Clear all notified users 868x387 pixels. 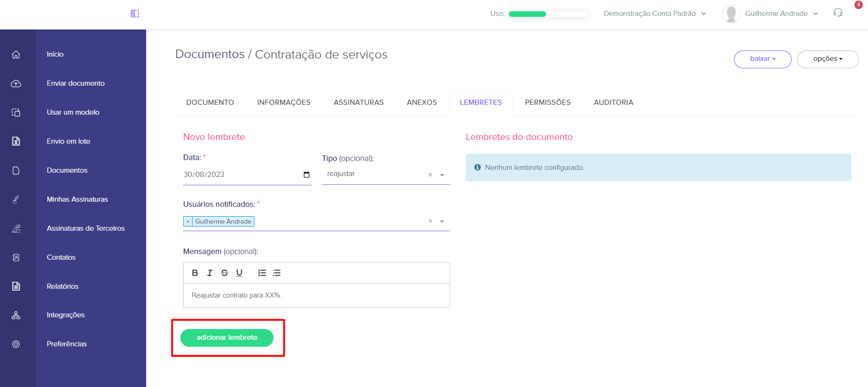pyautogui.click(x=430, y=221)
